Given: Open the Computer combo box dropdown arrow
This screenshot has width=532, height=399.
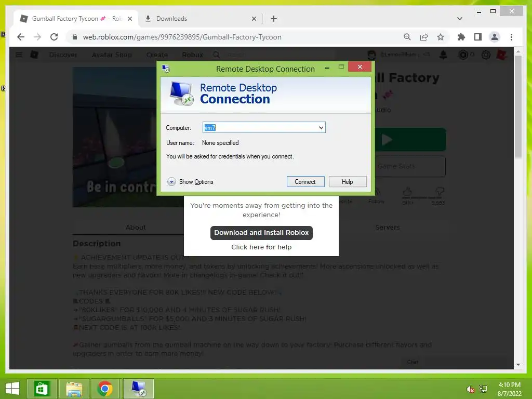Looking at the screenshot, I should point(321,128).
